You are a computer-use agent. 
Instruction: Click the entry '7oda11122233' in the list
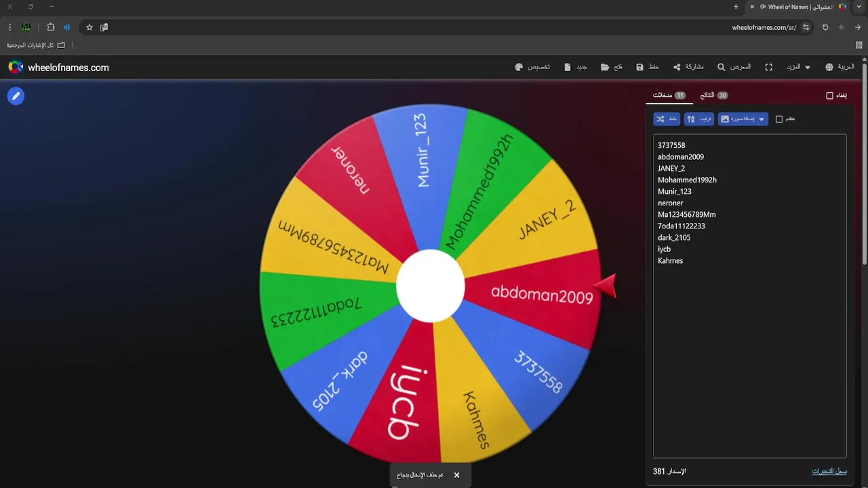point(682,226)
